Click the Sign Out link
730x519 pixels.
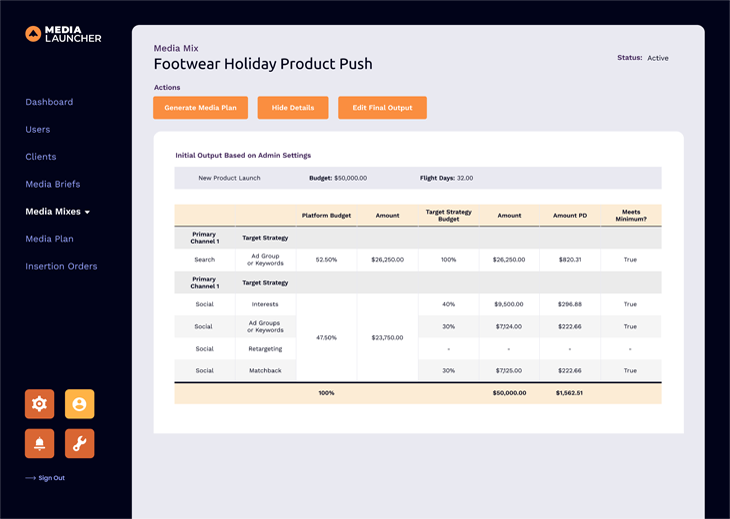tap(52, 478)
